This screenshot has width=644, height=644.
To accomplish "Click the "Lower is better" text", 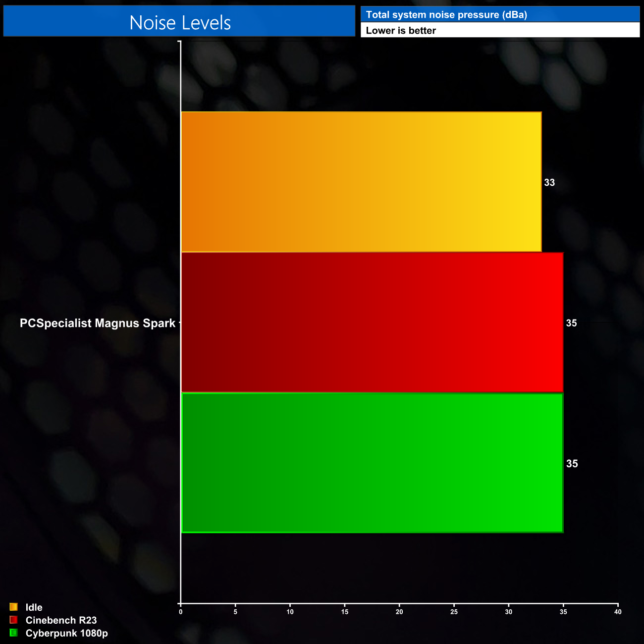I will point(401,31).
